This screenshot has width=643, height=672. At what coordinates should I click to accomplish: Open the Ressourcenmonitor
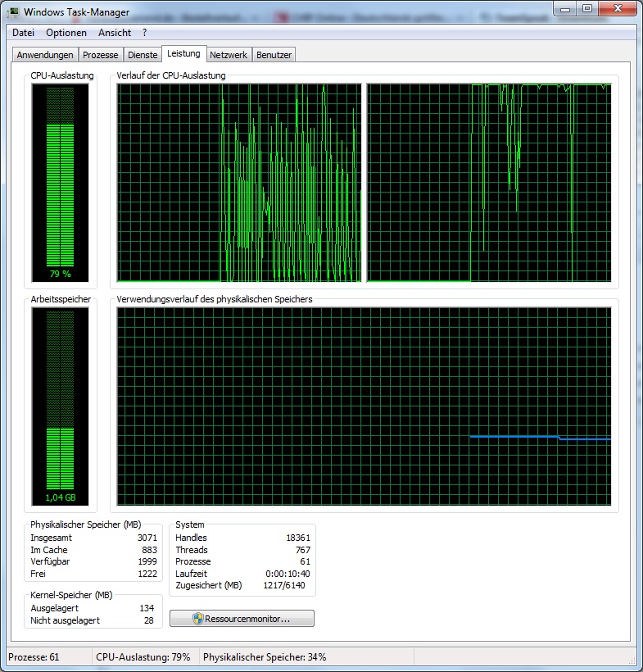tap(242, 619)
